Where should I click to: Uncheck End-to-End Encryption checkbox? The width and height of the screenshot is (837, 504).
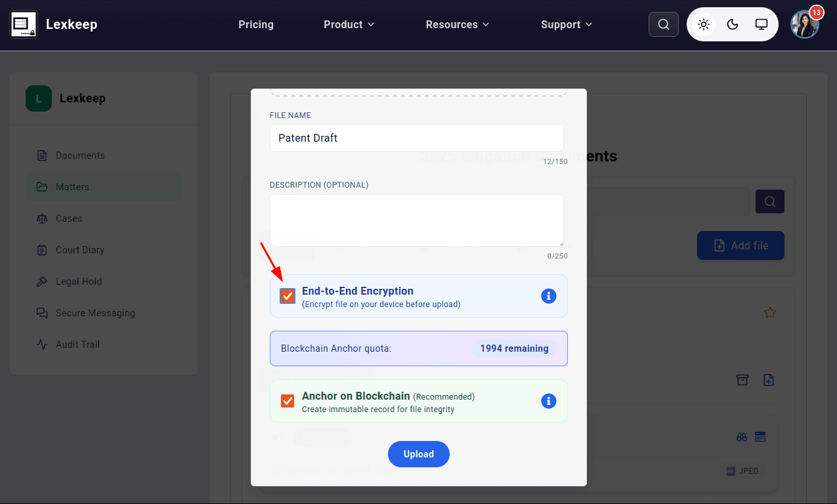[288, 296]
